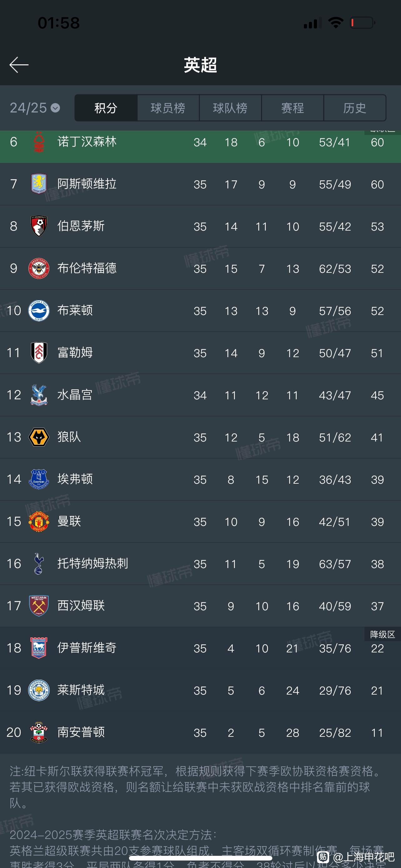Tap the Brighton seagull crest
The image size is (401, 868).
click(x=39, y=310)
